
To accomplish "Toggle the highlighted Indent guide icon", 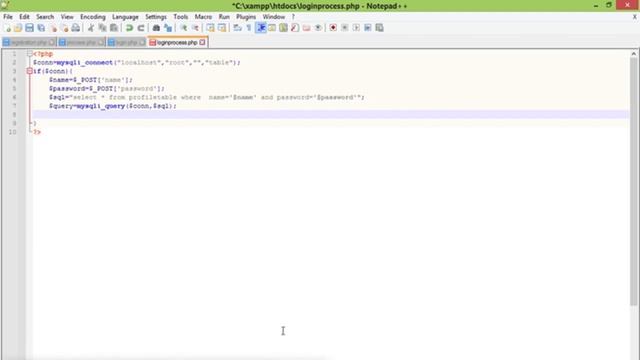I will (x=260, y=28).
